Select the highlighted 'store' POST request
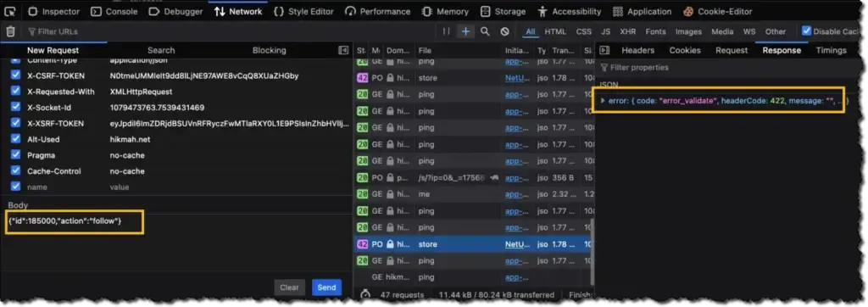 tap(473, 244)
